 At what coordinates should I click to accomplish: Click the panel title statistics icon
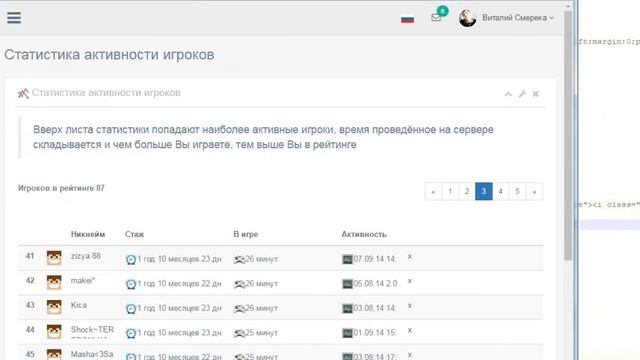coord(23,93)
